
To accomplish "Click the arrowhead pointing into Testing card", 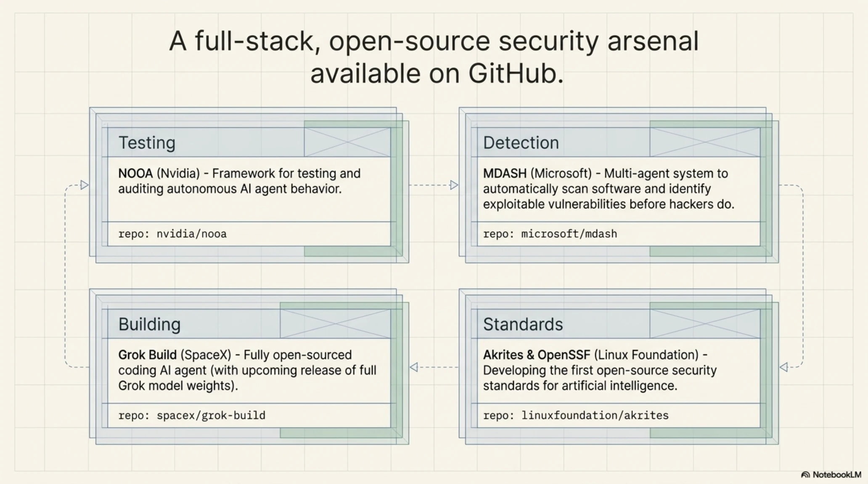I will click(x=85, y=185).
